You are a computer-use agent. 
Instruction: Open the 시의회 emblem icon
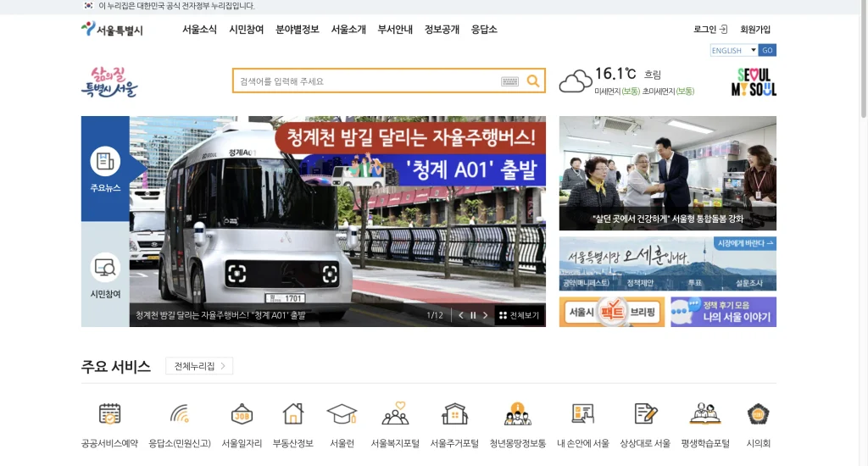(759, 414)
